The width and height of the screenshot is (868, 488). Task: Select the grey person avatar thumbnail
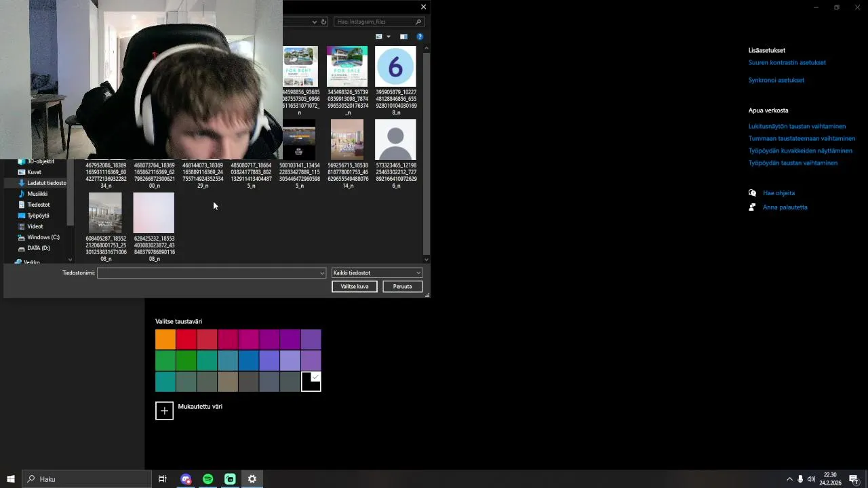click(395, 140)
